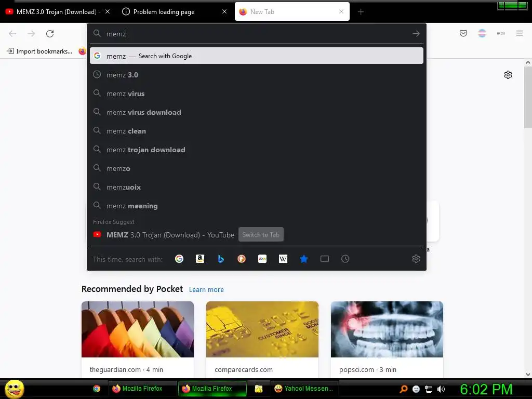Choose the 'memz 3.0' history suggestion
The image size is (532, 399).
(257, 75)
